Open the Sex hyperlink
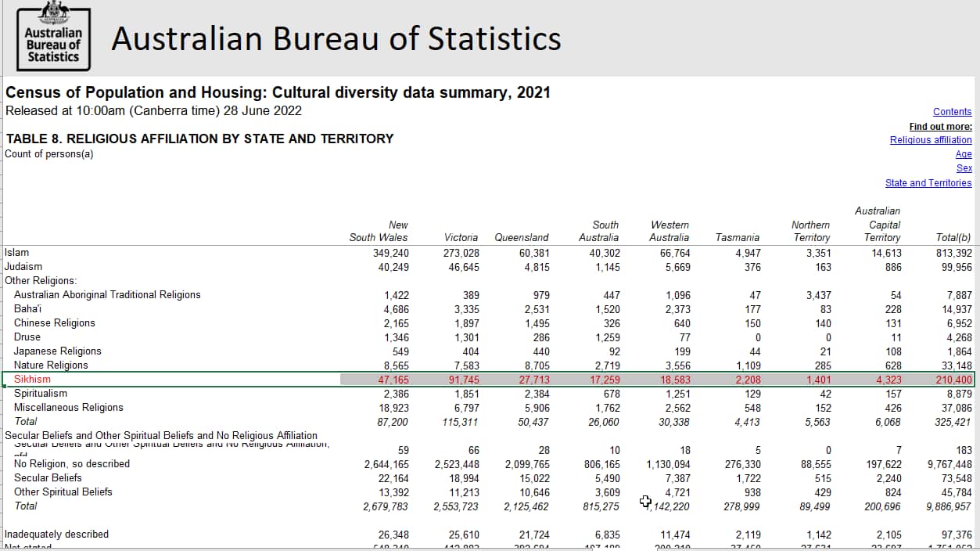980x551 pixels. tap(964, 168)
